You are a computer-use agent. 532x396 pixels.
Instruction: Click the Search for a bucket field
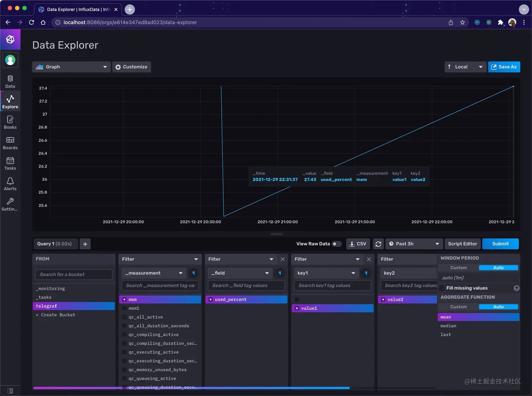[74, 275]
